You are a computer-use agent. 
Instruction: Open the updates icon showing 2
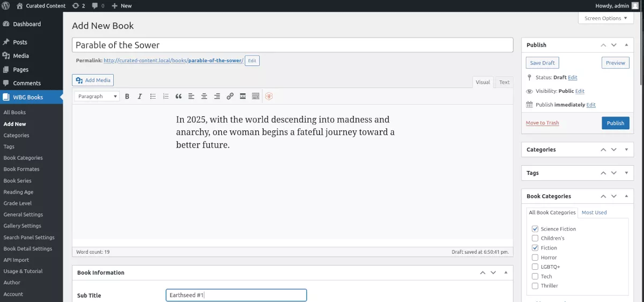pyautogui.click(x=76, y=5)
